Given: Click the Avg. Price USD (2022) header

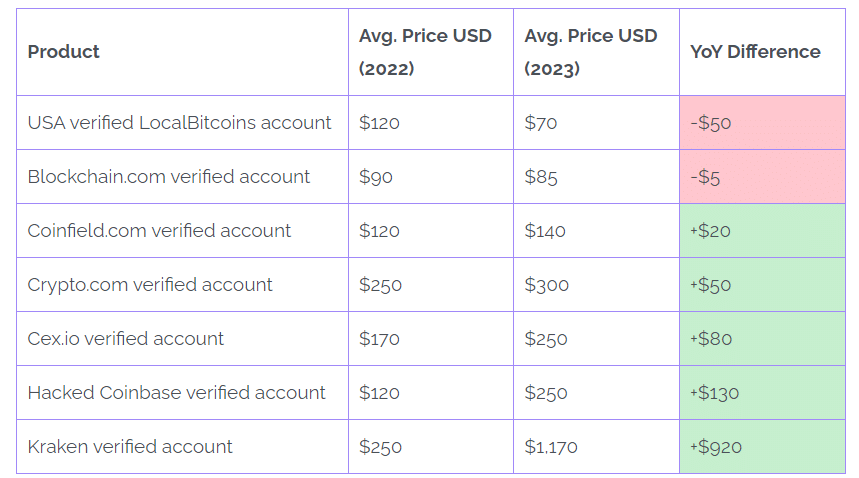Looking at the screenshot, I should pyautogui.click(x=425, y=52).
